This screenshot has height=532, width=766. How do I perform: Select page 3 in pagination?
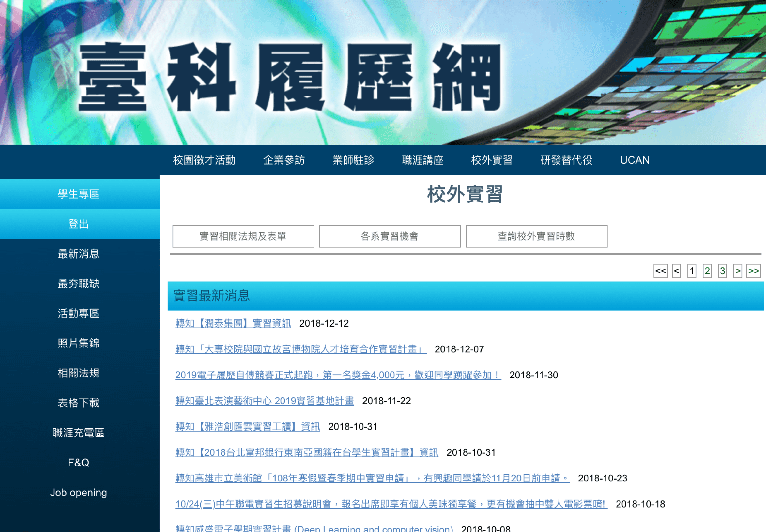point(722,271)
